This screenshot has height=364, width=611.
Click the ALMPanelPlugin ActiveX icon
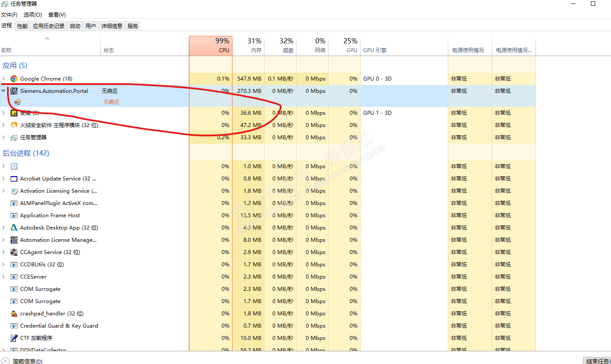click(14, 203)
